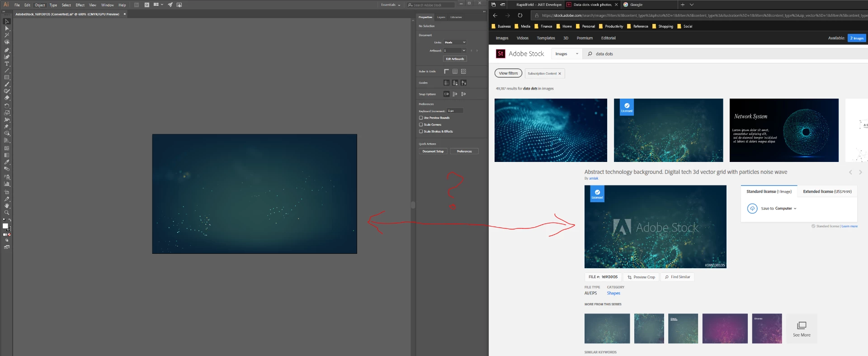Click the fill color swatch in toolbar

click(5, 226)
